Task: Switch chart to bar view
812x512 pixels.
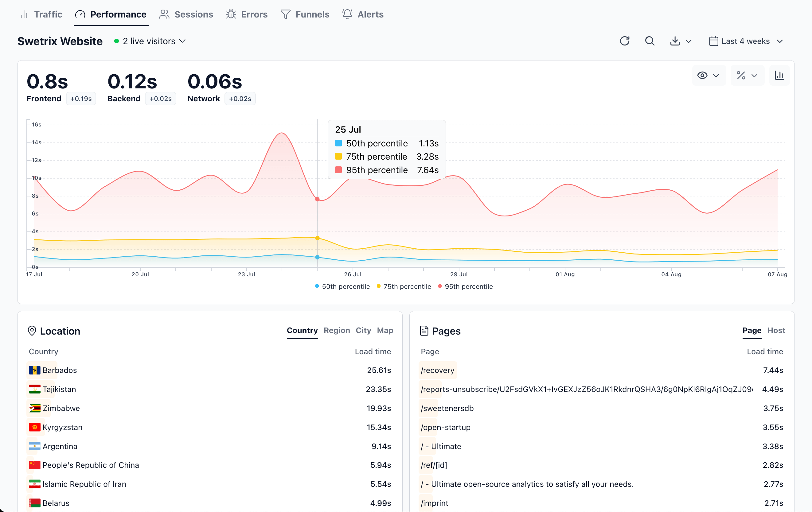Action: 779,76
